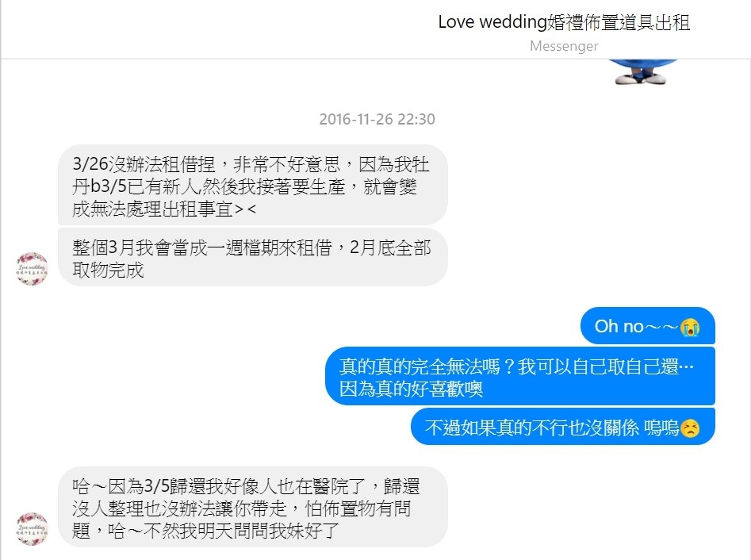Select the message starting 哈~因為3/5歸還

(252, 507)
